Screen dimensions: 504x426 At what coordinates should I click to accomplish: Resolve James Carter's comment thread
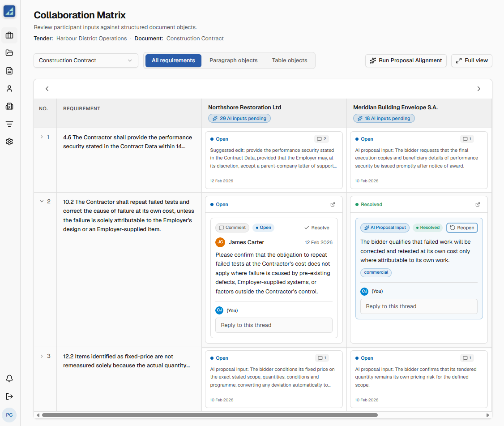click(x=317, y=228)
